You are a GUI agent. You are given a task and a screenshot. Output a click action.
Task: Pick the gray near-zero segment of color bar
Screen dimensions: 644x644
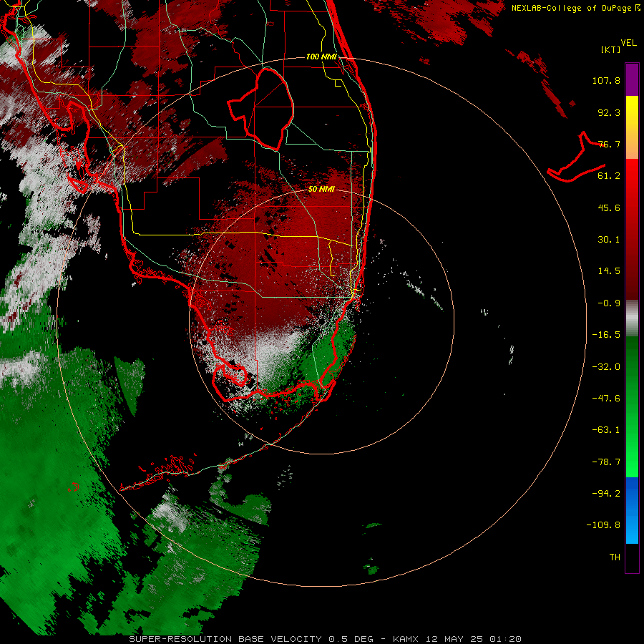click(x=632, y=318)
